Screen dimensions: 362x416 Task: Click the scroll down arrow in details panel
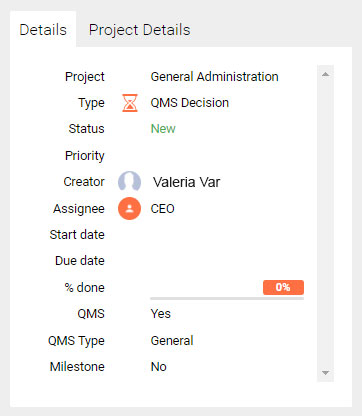click(326, 373)
